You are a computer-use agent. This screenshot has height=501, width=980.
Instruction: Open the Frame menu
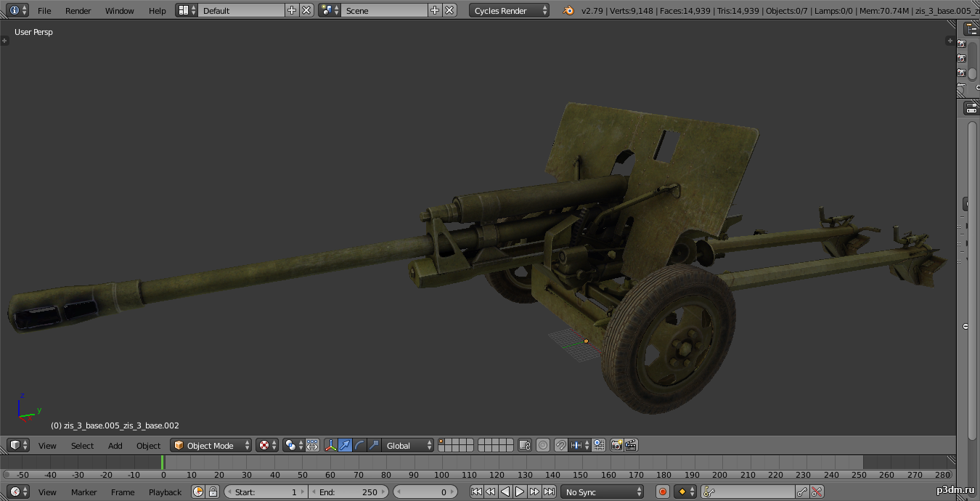[x=123, y=492]
